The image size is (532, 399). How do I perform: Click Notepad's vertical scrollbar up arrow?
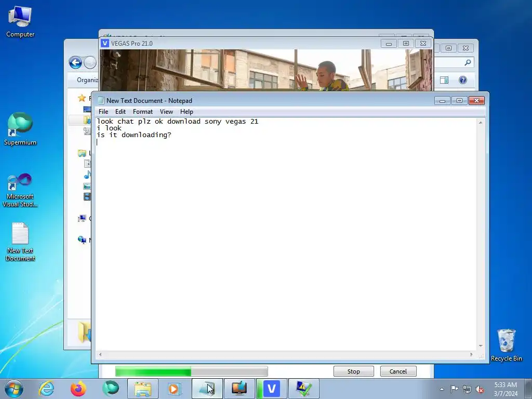481,123
